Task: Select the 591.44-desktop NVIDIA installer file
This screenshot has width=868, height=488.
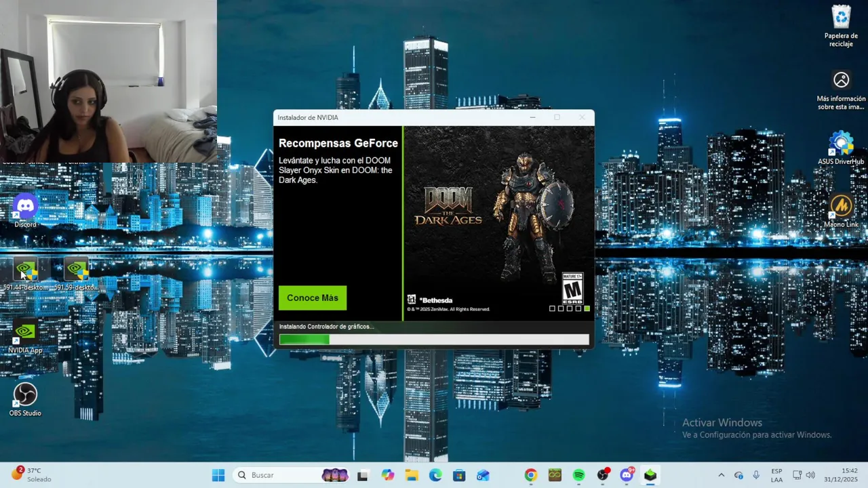Action: coord(25,275)
